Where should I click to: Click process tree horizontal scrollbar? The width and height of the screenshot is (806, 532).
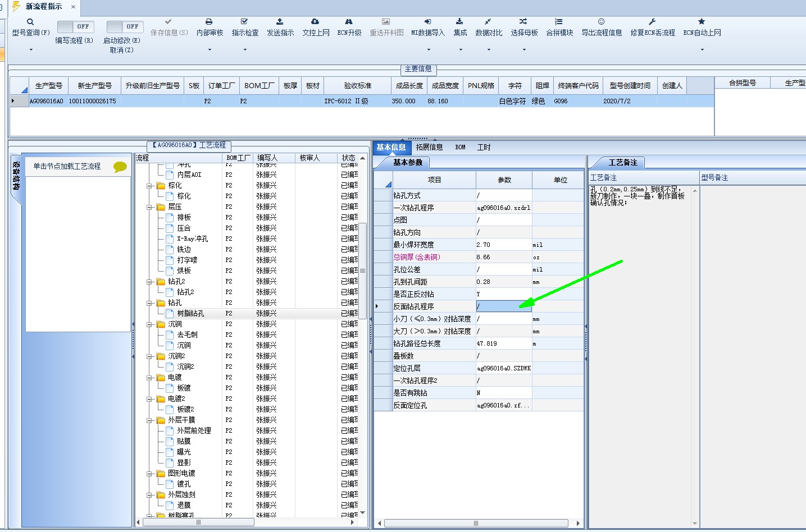tap(198, 522)
